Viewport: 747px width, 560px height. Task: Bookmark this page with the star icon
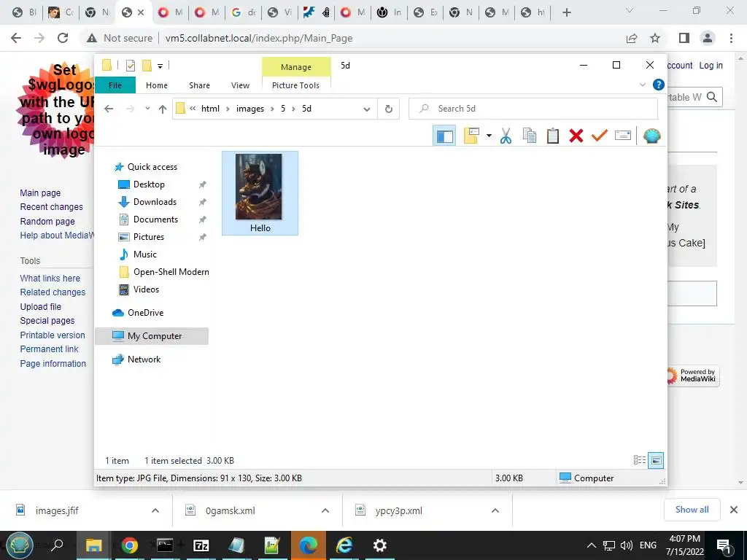coord(655,38)
